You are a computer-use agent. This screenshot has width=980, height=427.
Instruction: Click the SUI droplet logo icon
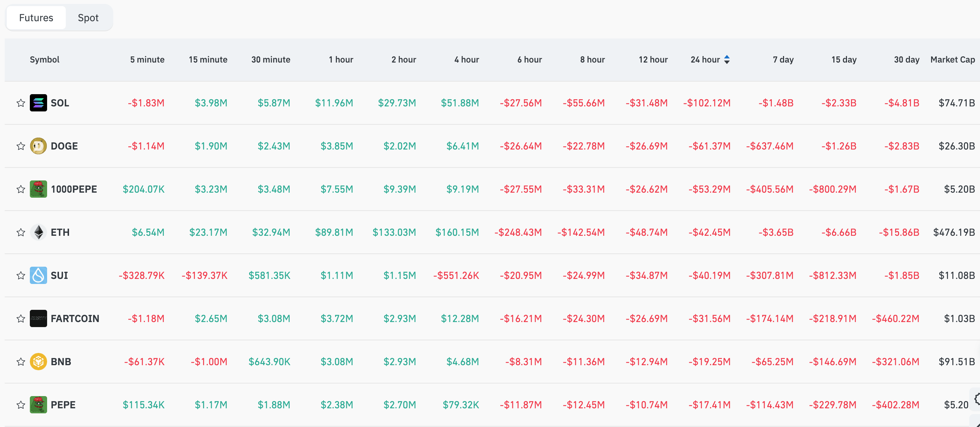coord(38,275)
